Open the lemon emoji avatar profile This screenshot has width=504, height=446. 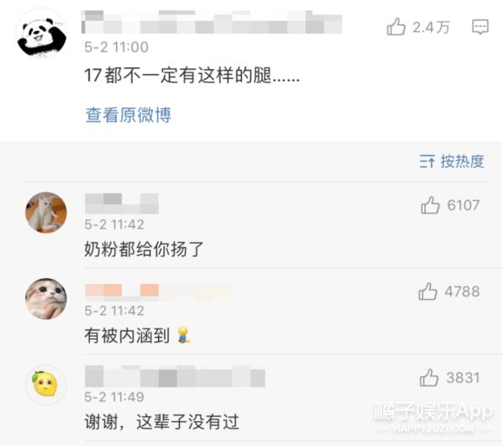pyautogui.click(x=46, y=385)
